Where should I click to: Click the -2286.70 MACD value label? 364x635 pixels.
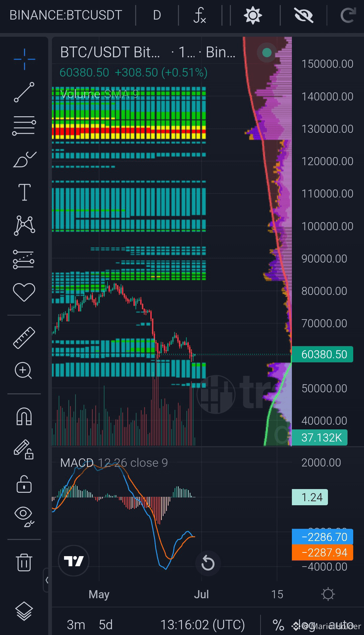click(x=323, y=537)
